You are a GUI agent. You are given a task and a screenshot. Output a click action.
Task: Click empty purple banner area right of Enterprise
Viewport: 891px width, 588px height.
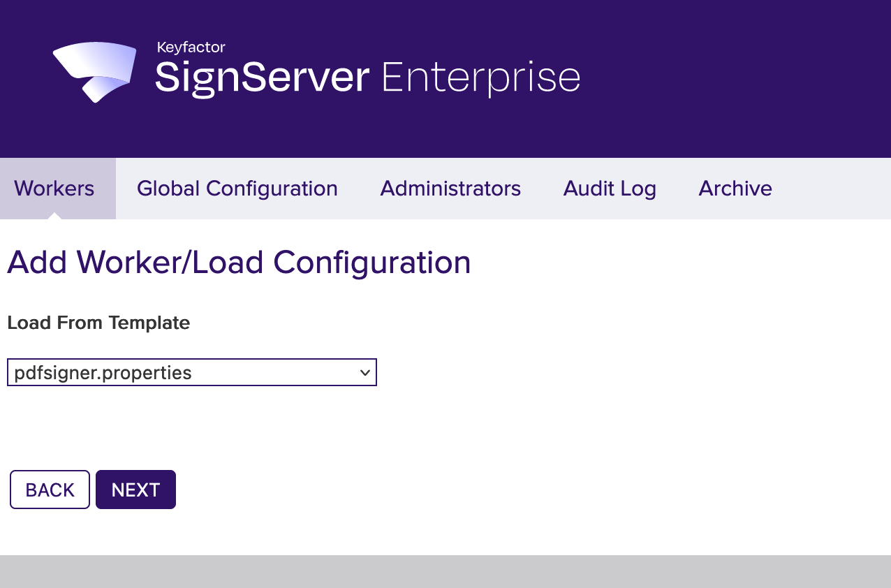[733, 78]
